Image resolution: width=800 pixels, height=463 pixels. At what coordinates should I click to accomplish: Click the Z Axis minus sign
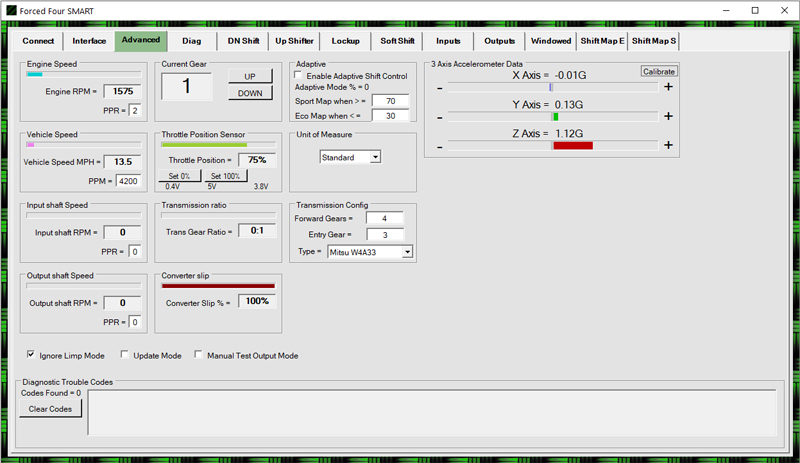440,145
